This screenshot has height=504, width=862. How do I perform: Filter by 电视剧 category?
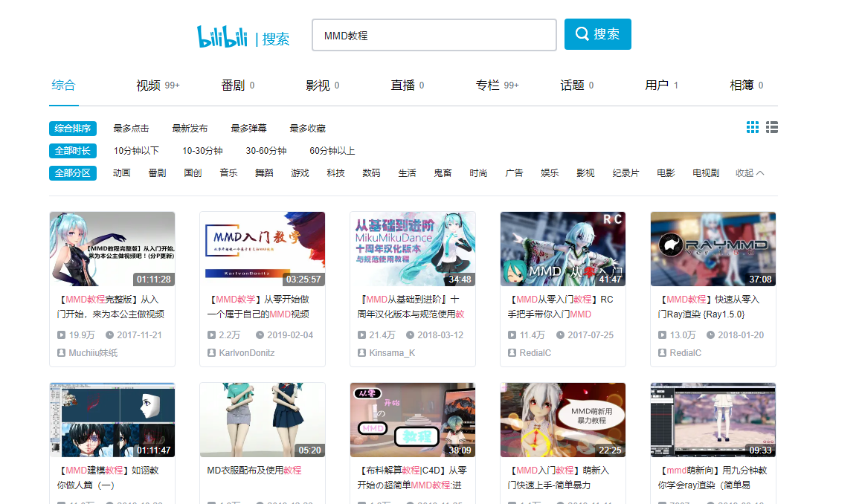[x=706, y=173]
